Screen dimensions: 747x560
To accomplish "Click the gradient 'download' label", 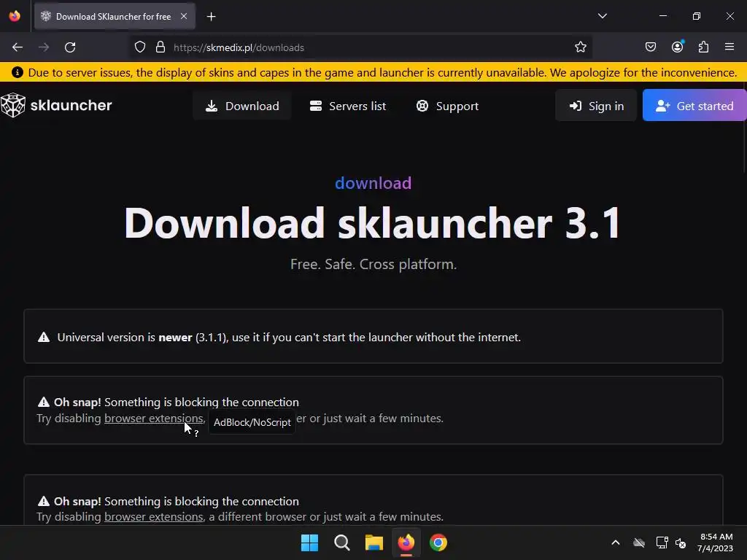I will click(x=373, y=183).
